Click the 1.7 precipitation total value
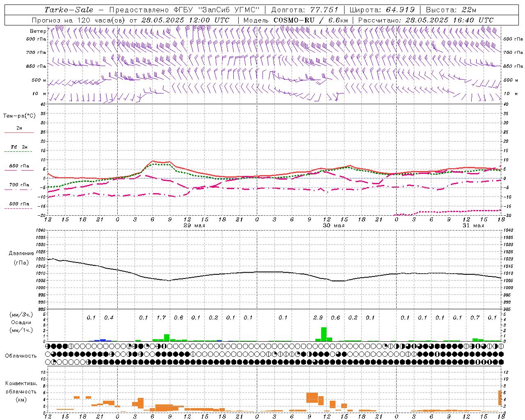The image size is (525, 420). (x=161, y=317)
